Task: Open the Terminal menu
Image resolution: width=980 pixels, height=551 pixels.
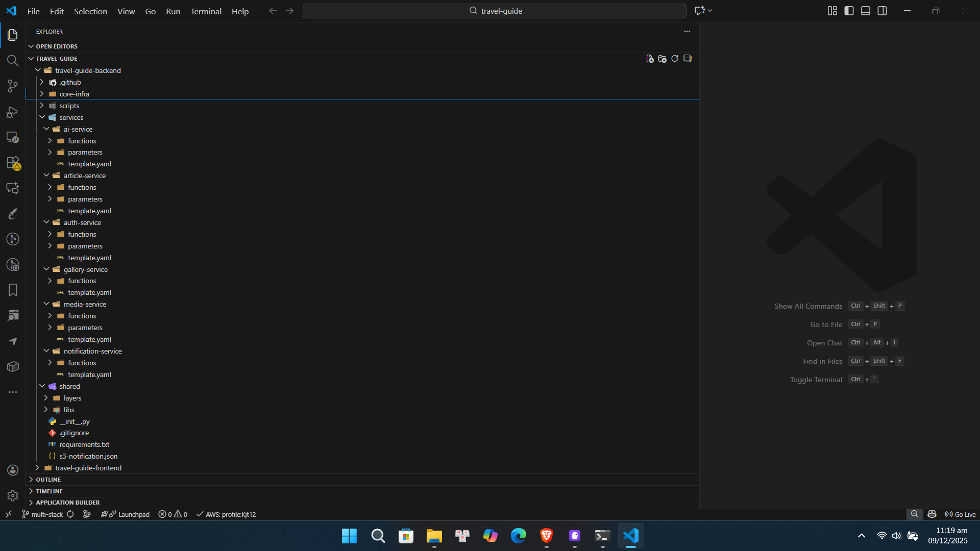Action: pyautogui.click(x=206, y=11)
